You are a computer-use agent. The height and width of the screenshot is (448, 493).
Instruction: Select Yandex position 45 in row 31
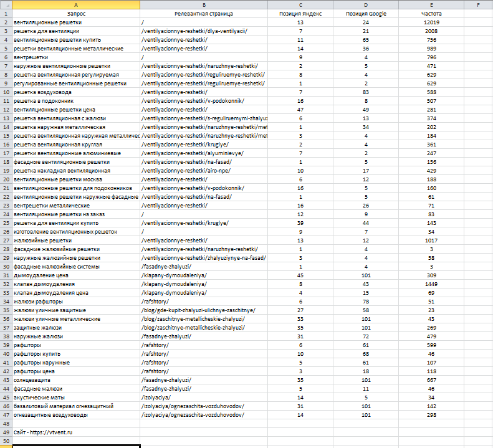click(x=300, y=275)
